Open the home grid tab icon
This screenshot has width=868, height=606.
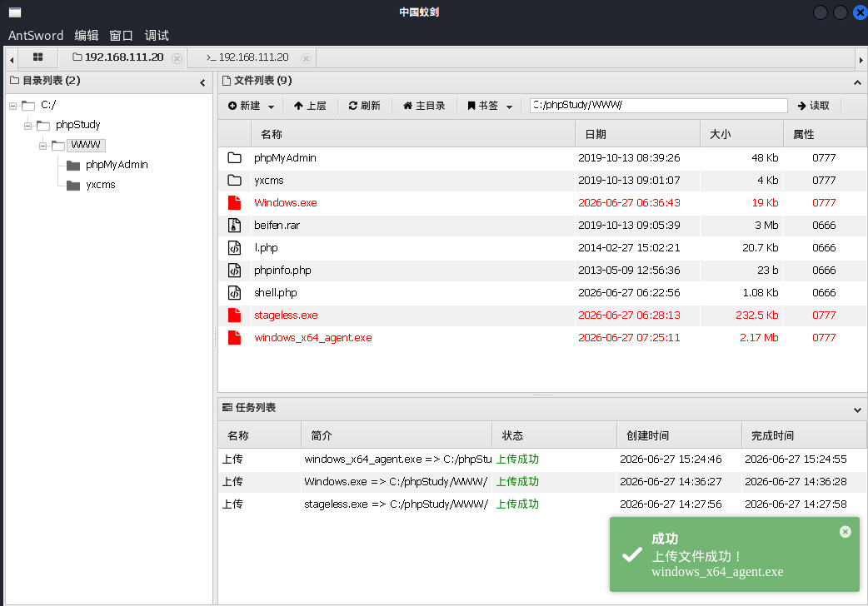[37, 57]
